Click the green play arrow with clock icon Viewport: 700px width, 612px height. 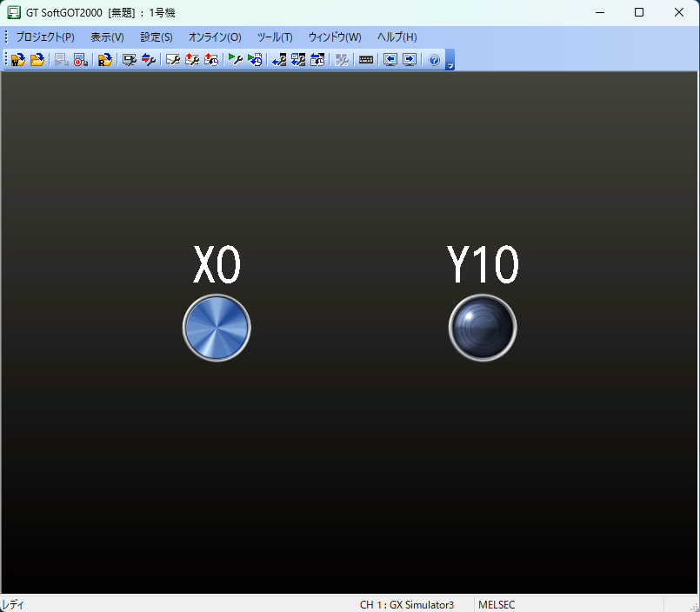(254, 60)
